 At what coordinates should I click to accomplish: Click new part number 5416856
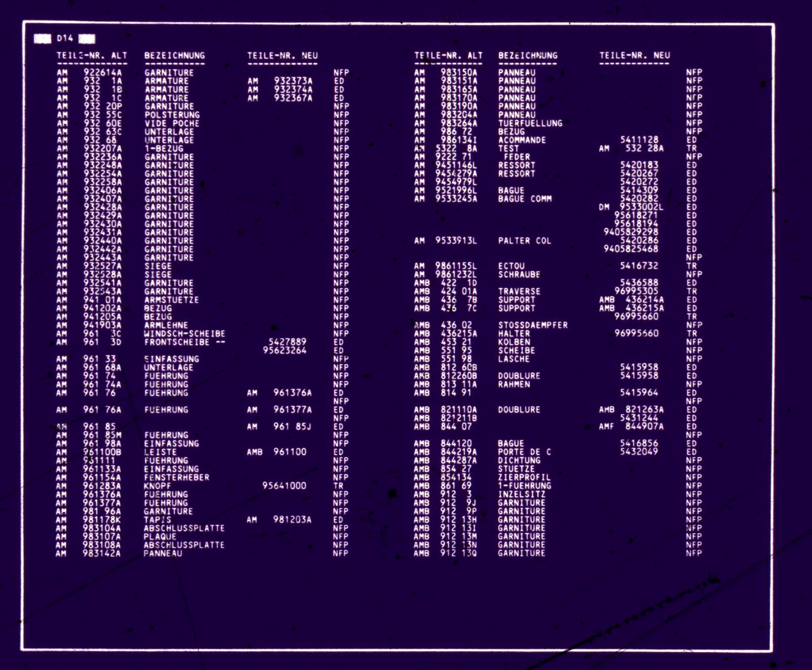pos(639,443)
